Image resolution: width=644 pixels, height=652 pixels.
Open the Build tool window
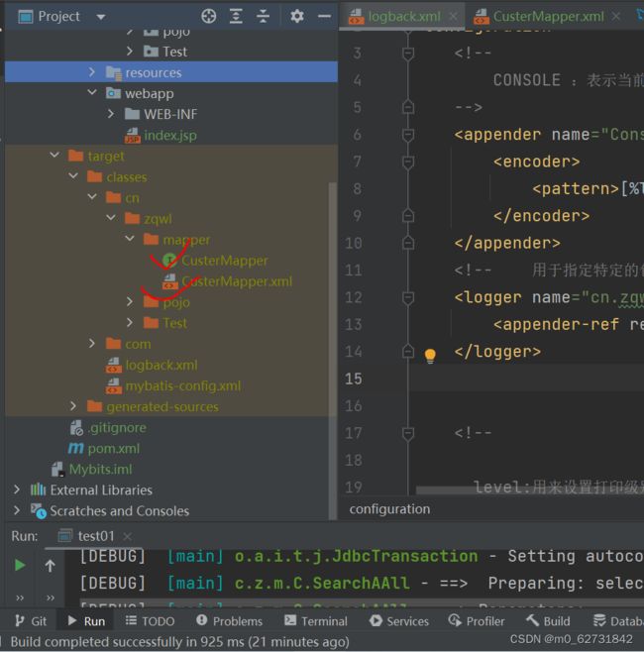tap(548, 621)
